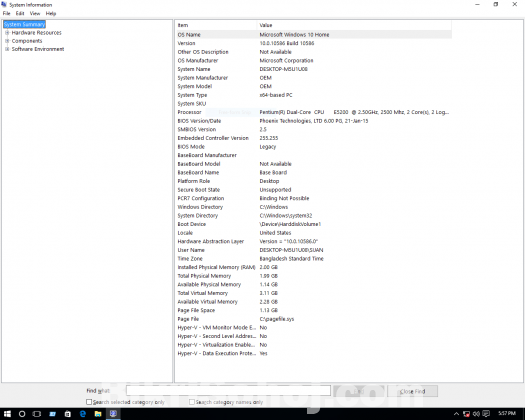Image resolution: width=525 pixels, height=420 pixels.
Task: Launch the Store app from taskbar
Action: (68, 414)
